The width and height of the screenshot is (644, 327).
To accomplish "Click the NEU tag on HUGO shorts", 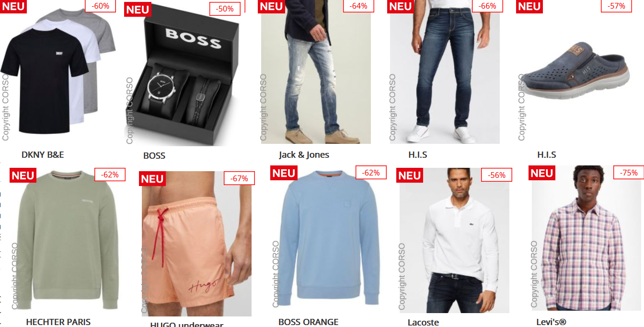I will 152,179.
